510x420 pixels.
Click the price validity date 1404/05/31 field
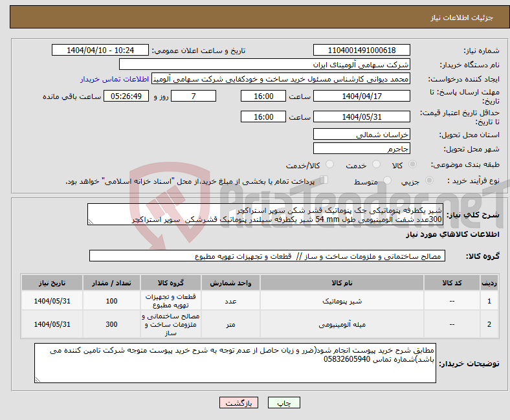click(362, 116)
